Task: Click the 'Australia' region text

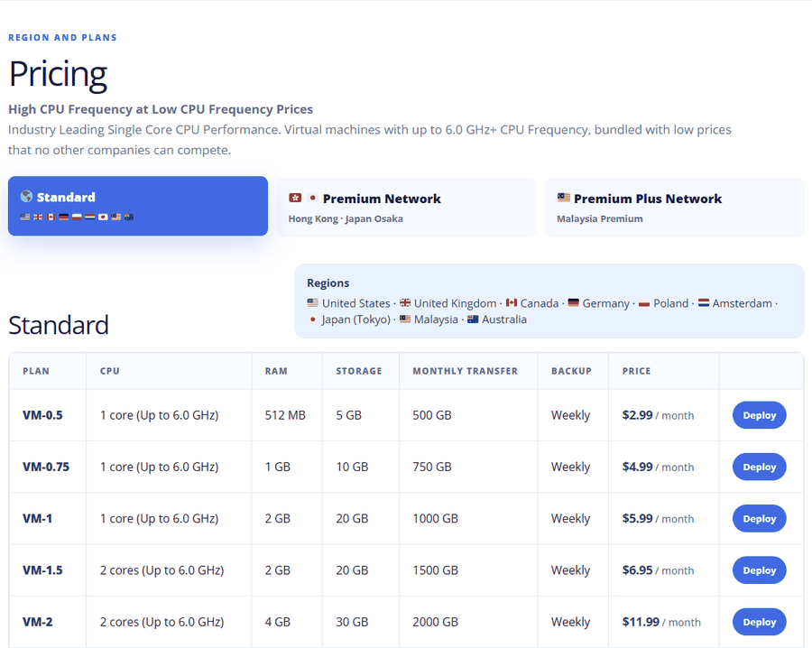Action: (503, 319)
